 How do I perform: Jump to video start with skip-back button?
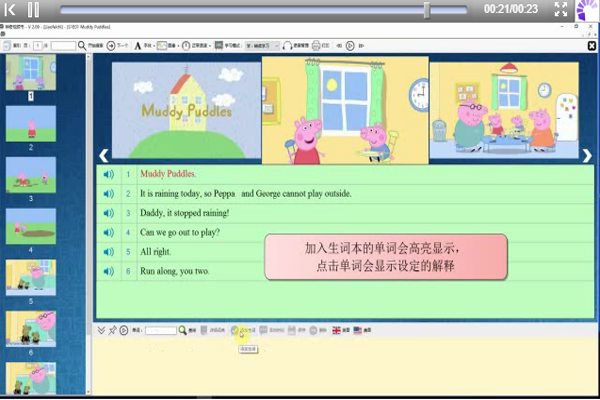click(10, 10)
